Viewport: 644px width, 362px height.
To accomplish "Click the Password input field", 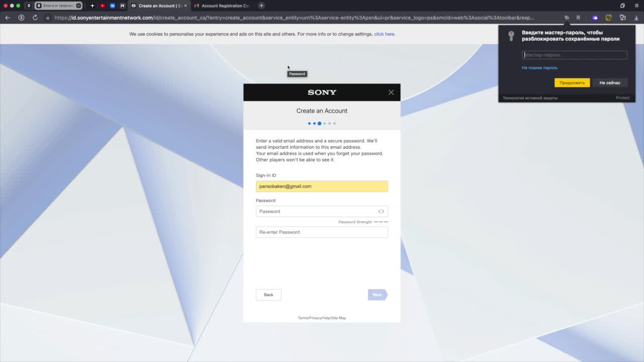I will [322, 211].
